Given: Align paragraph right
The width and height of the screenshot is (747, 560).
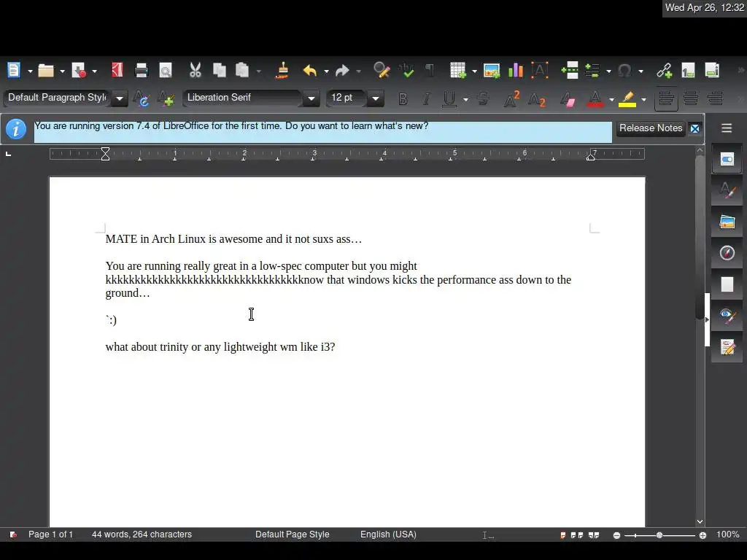Looking at the screenshot, I should [x=715, y=98].
